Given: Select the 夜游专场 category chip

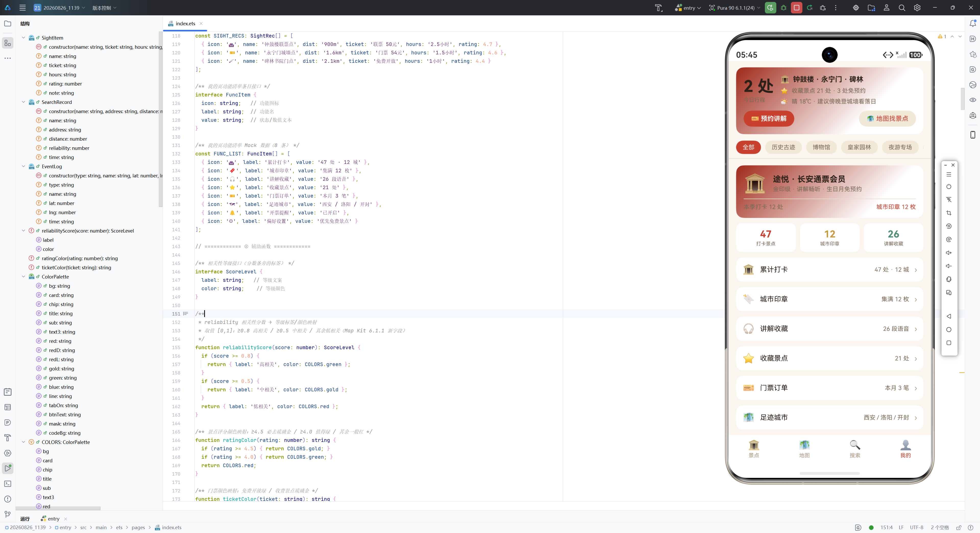Looking at the screenshot, I should [900, 147].
